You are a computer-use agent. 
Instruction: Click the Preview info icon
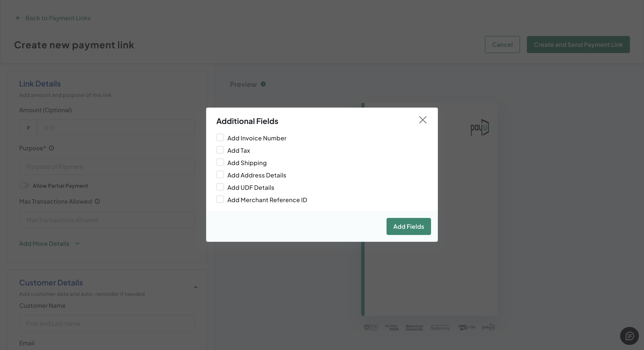click(263, 84)
